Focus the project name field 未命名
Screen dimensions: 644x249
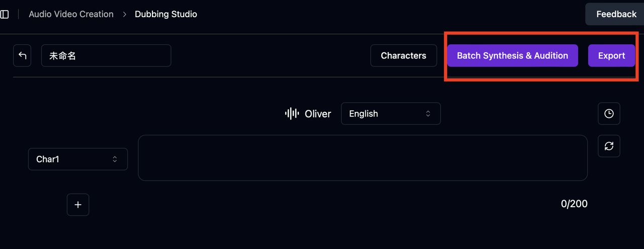click(x=106, y=55)
